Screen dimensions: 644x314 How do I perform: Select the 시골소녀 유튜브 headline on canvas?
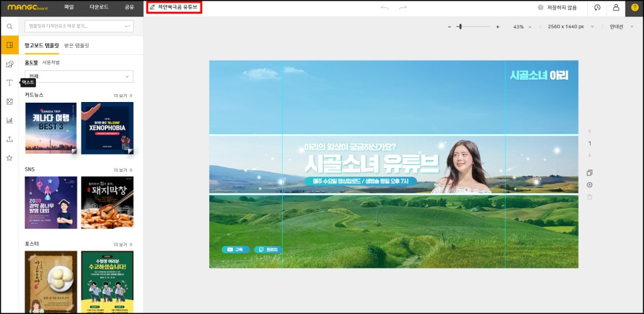coord(372,163)
